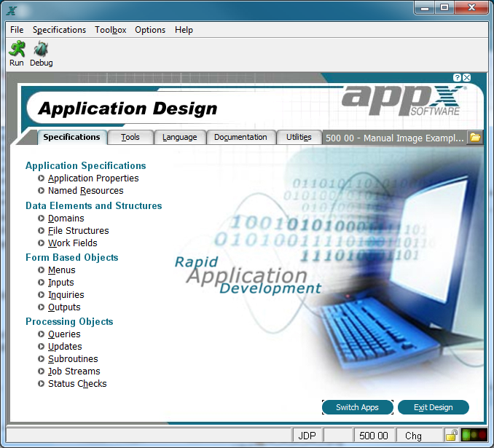Click the '500 00' status bar field
The height and width of the screenshot is (448, 494).
click(x=374, y=436)
